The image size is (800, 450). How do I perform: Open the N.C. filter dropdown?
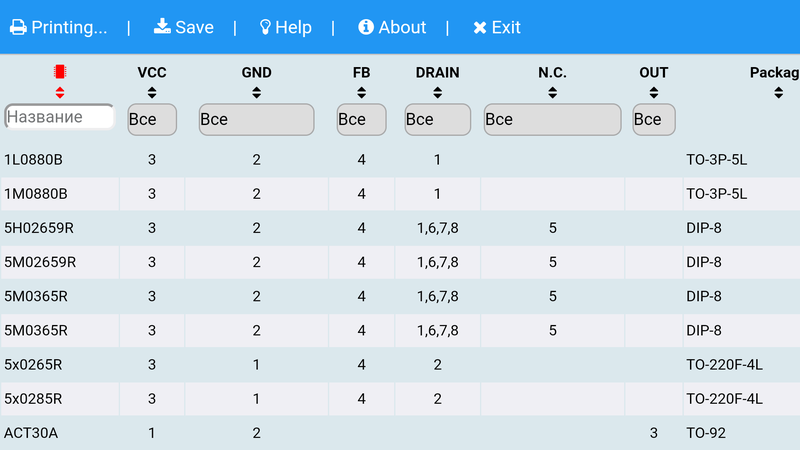(552, 119)
